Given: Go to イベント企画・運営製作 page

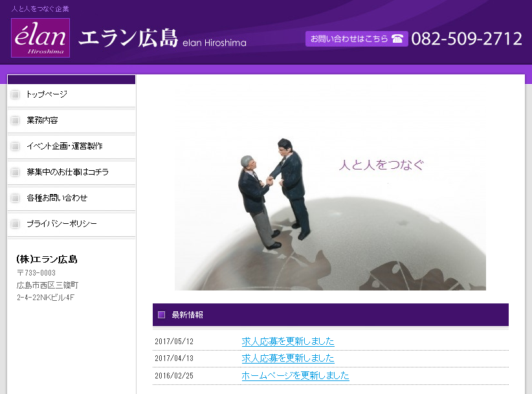Looking at the screenshot, I should [71, 146].
